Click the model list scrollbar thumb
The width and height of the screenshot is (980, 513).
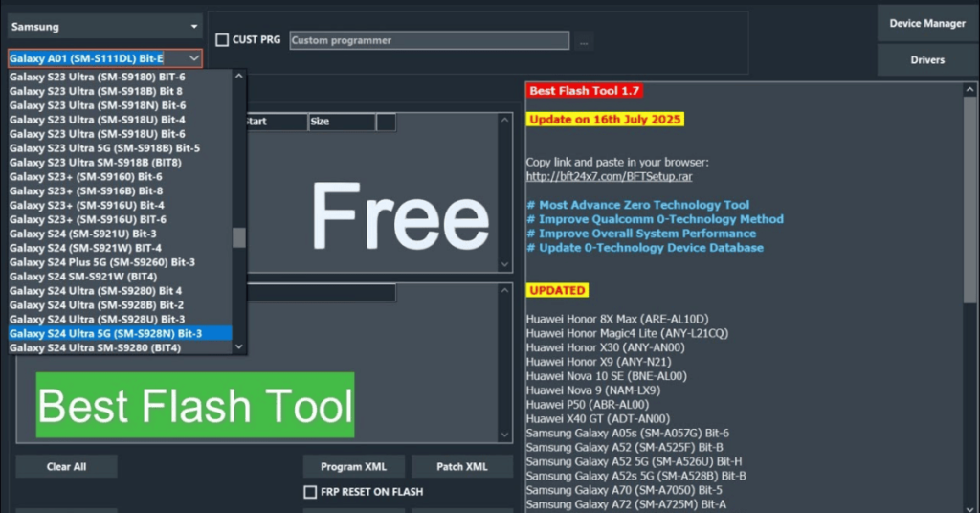point(238,237)
